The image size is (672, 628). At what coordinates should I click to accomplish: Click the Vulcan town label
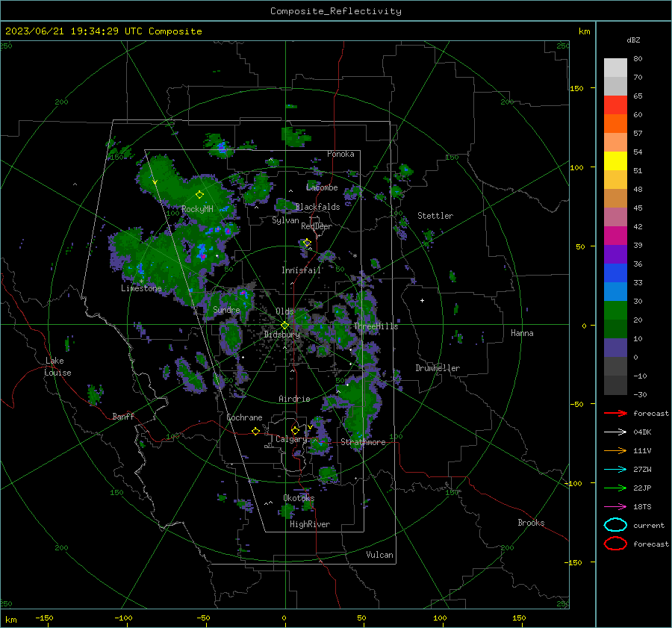coord(380,555)
